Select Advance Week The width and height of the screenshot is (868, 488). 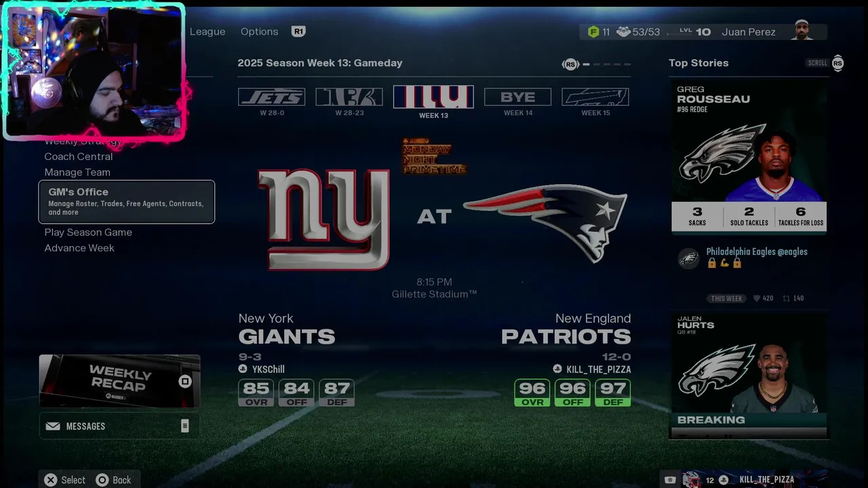click(x=79, y=248)
